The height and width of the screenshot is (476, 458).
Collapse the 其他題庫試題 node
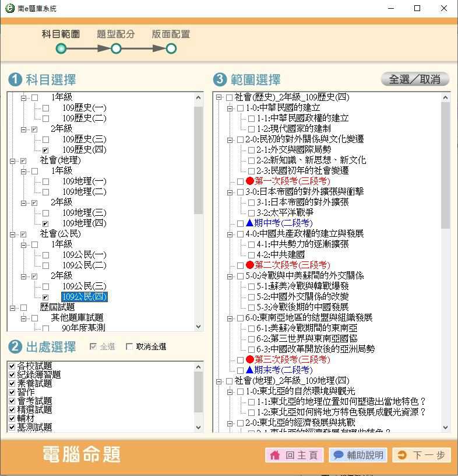pyautogui.click(x=24, y=318)
